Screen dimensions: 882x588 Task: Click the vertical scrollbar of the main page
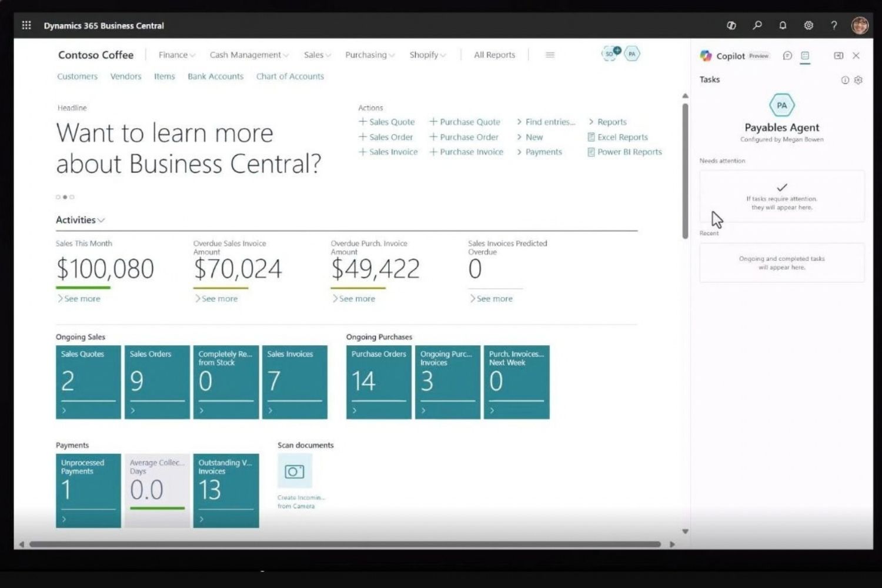click(x=685, y=171)
